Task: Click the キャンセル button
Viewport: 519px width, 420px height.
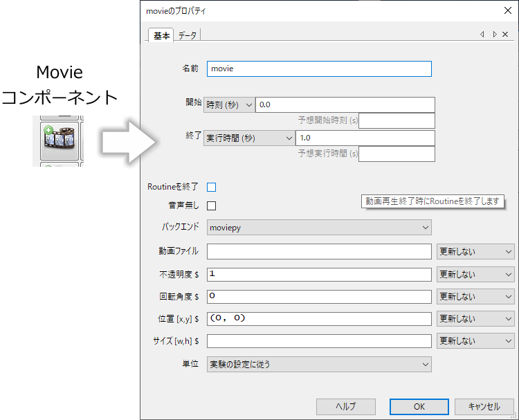Action: [484, 406]
